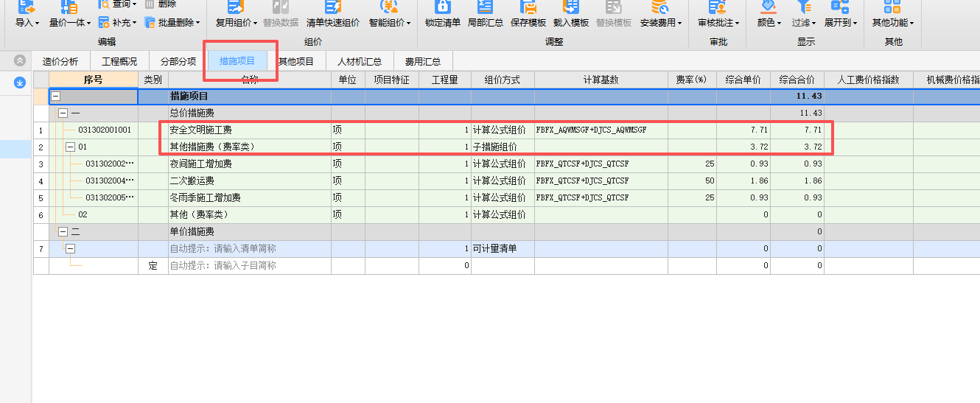The width and height of the screenshot is (980, 403).
Task: Click the 项目特征 column header
Action: (392, 80)
